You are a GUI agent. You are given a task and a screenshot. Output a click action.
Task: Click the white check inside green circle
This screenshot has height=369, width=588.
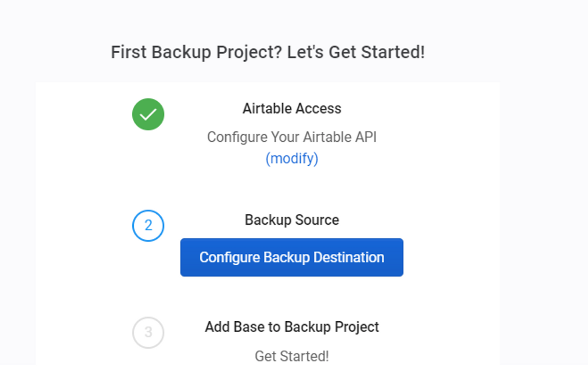[148, 115]
